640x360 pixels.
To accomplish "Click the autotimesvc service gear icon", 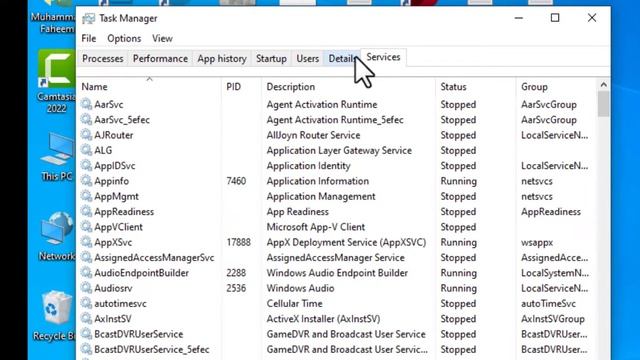I will coord(86,303).
